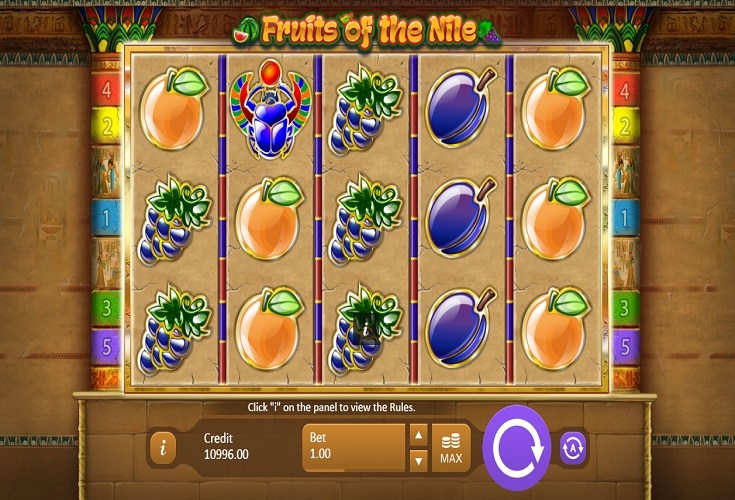Increase the bet with the up arrow
735x500 pixels.
pyautogui.click(x=418, y=435)
